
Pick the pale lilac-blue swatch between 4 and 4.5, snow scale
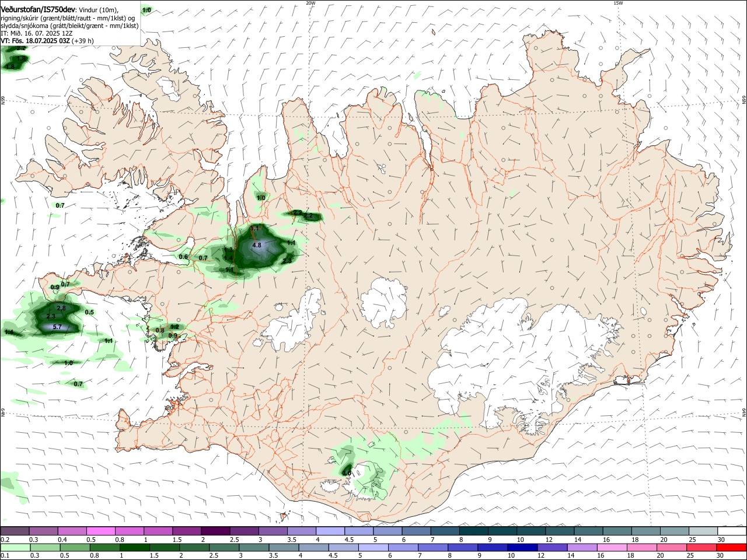coord(330,531)
